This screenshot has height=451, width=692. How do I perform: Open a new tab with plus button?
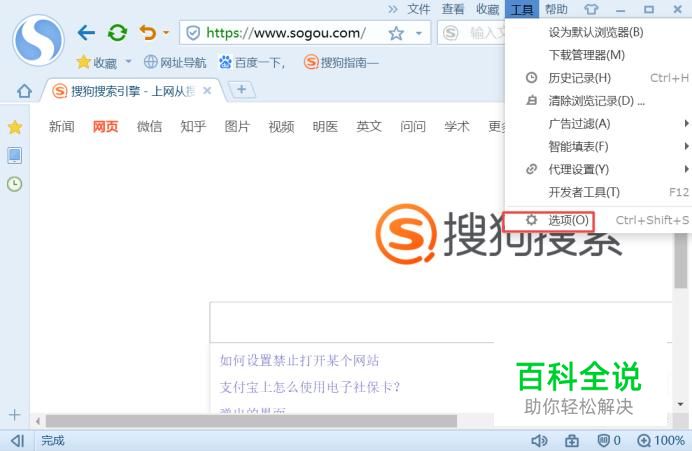click(x=241, y=90)
